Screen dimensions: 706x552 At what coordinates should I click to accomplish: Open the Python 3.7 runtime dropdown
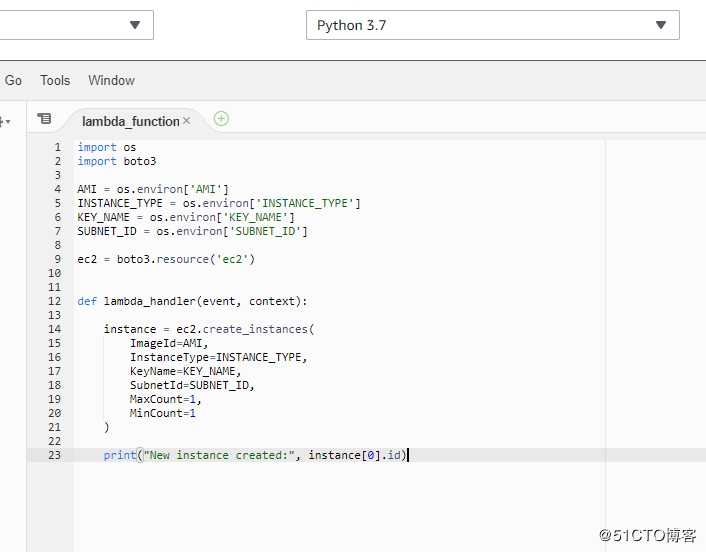tap(493, 25)
